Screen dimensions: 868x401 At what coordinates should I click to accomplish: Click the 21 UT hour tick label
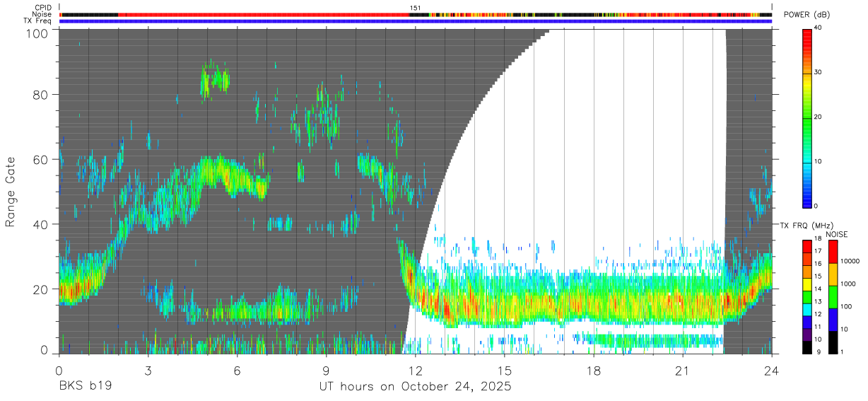point(683,371)
